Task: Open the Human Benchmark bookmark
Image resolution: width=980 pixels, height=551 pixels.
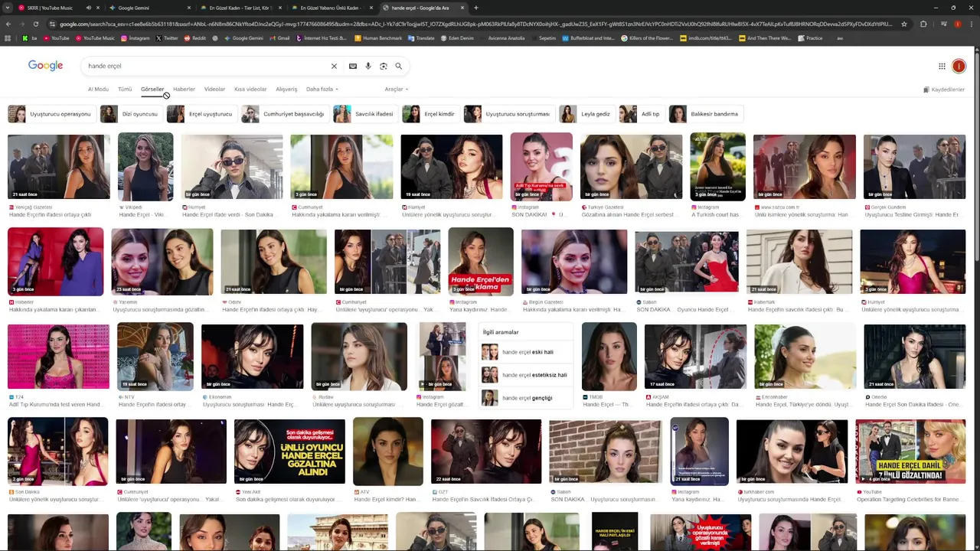Action: point(377,38)
